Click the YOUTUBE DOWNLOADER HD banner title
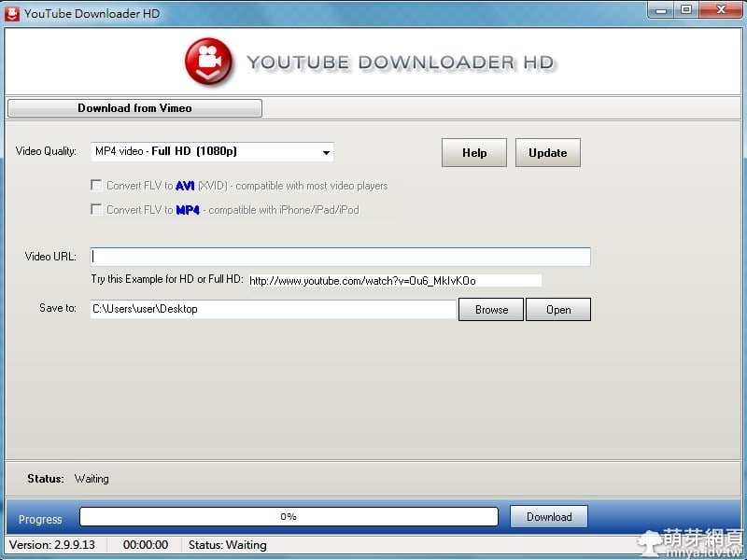This screenshot has height=560, width=747. (x=402, y=63)
